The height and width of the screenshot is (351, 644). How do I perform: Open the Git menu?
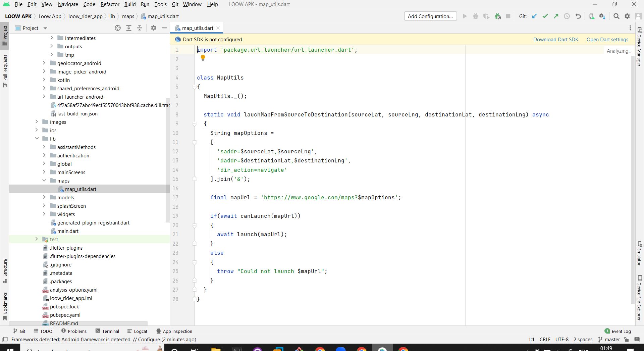coord(175,4)
